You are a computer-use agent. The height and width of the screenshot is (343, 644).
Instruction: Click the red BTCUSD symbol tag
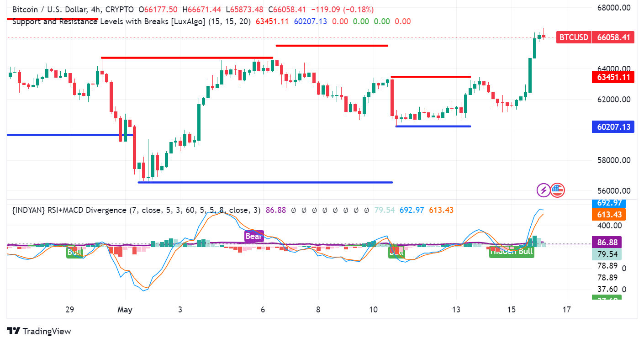point(574,37)
